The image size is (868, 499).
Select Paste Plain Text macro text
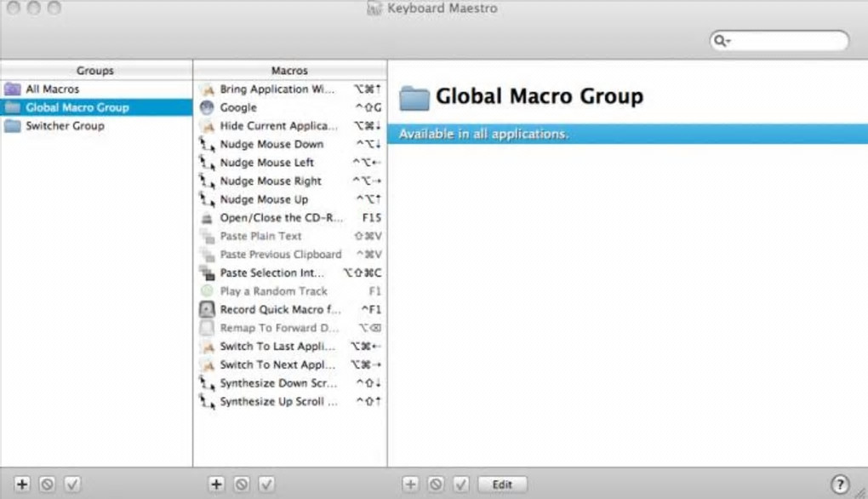260,236
